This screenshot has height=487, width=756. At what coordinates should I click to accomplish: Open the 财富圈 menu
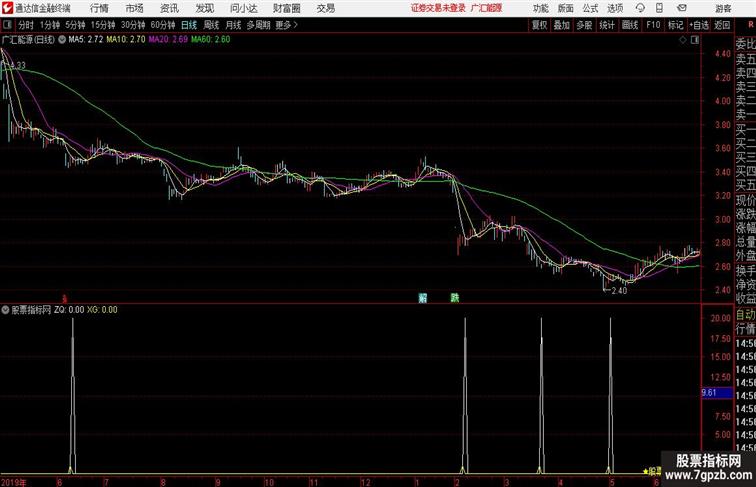point(286,8)
